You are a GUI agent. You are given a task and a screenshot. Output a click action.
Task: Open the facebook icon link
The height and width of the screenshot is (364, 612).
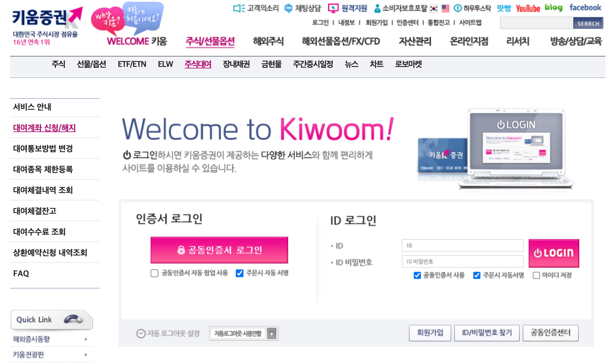click(x=585, y=8)
